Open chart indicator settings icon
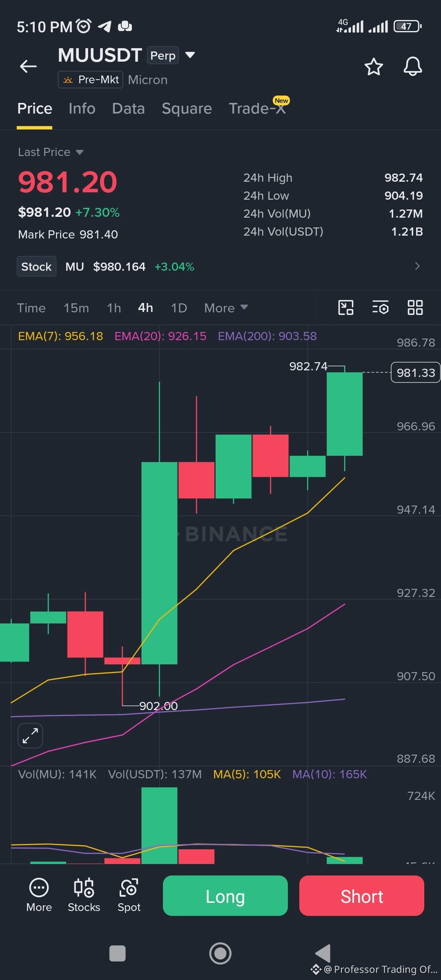This screenshot has height=980, width=441. pyautogui.click(x=380, y=307)
